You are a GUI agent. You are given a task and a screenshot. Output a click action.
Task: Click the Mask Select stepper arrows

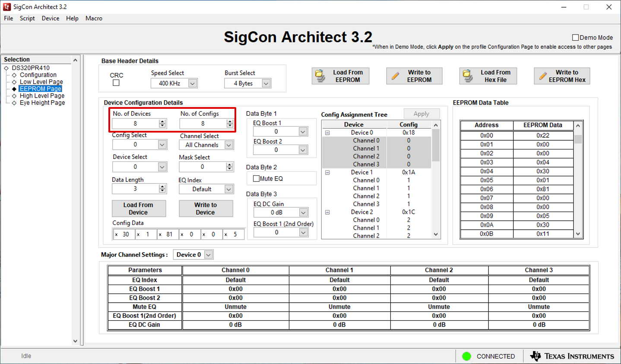(x=229, y=167)
